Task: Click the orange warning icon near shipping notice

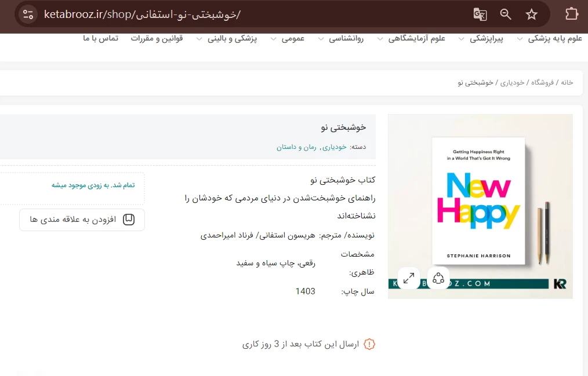Action: point(369,344)
